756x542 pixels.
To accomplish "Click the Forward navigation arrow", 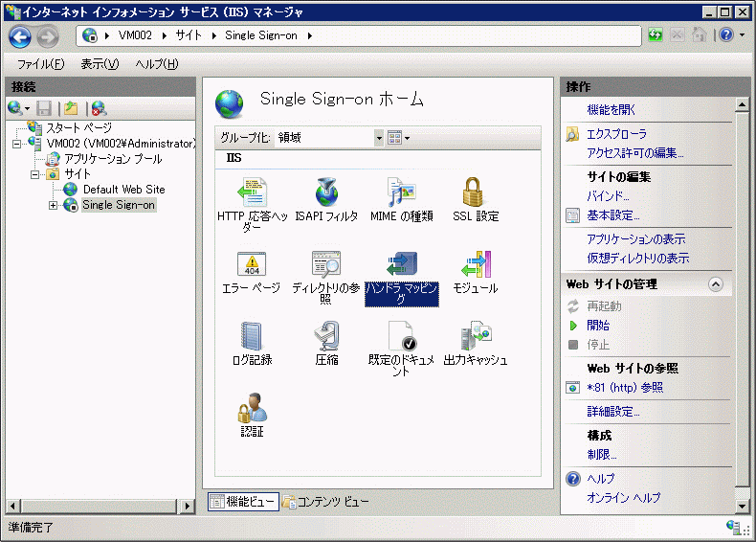I will point(47,36).
